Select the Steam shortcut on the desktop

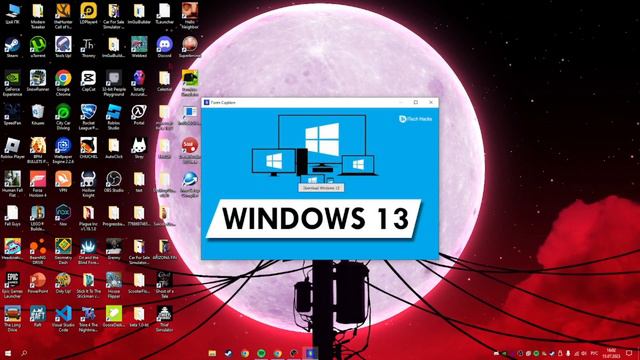click(12, 47)
